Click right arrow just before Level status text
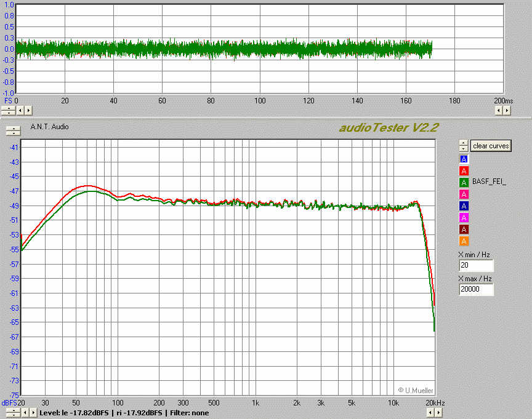Image resolution: width=532 pixels, height=419 pixels. point(33,413)
